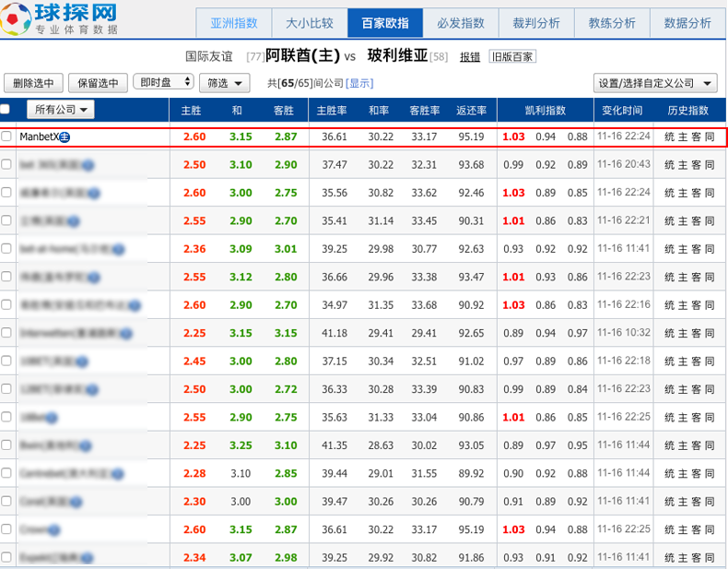The width and height of the screenshot is (728, 569).
Task: Toggle the select-all checkbox in table header
Action: click(x=7, y=110)
